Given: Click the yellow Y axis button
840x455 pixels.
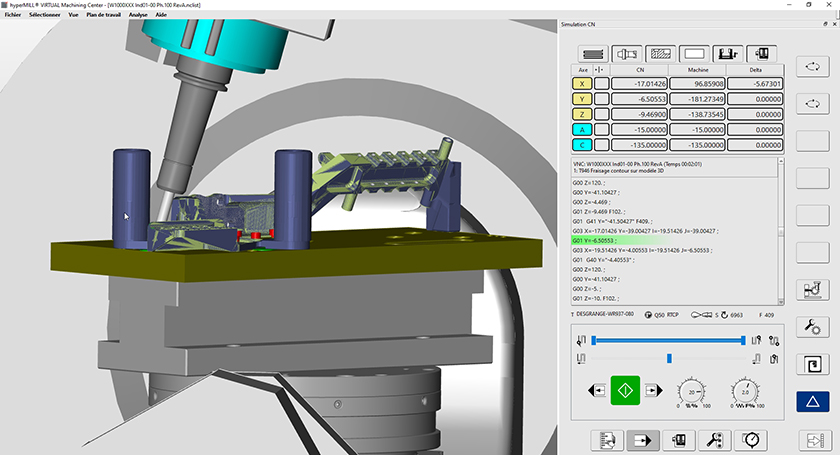Looking at the screenshot, I should click(580, 100).
